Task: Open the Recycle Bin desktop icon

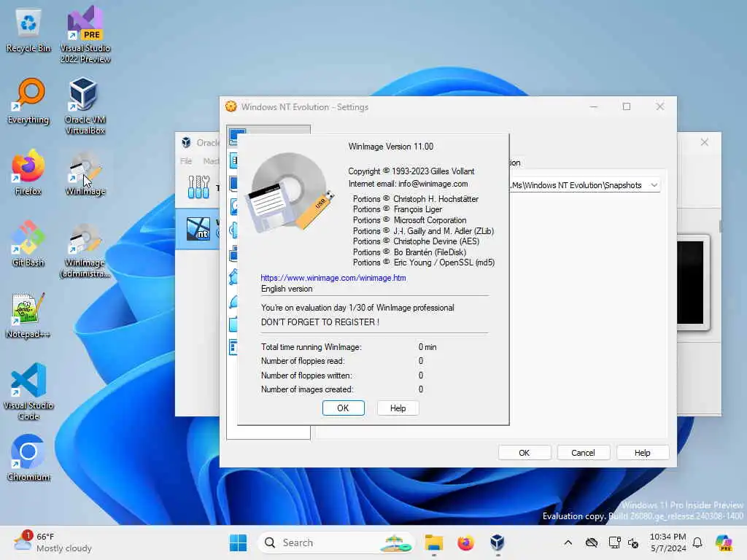Action: [x=28, y=31]
